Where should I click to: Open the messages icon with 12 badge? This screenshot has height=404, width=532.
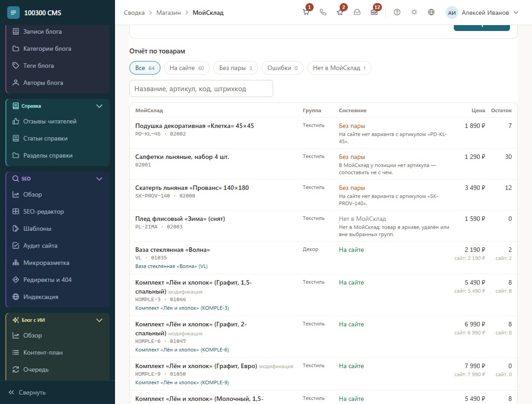click(374, 13)
